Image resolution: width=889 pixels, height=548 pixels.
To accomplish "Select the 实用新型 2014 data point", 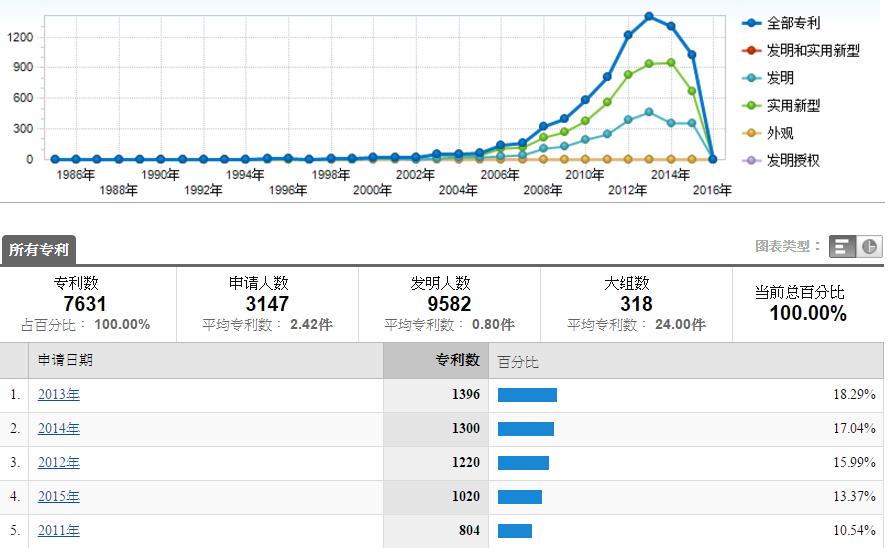I will tap(671, 63).
